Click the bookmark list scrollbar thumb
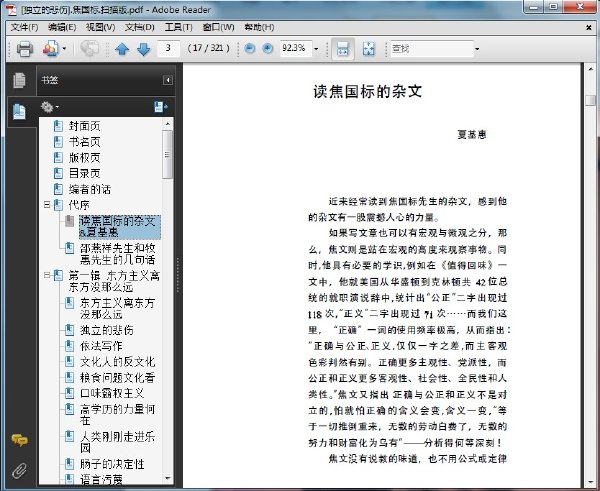 coord(168,155)
